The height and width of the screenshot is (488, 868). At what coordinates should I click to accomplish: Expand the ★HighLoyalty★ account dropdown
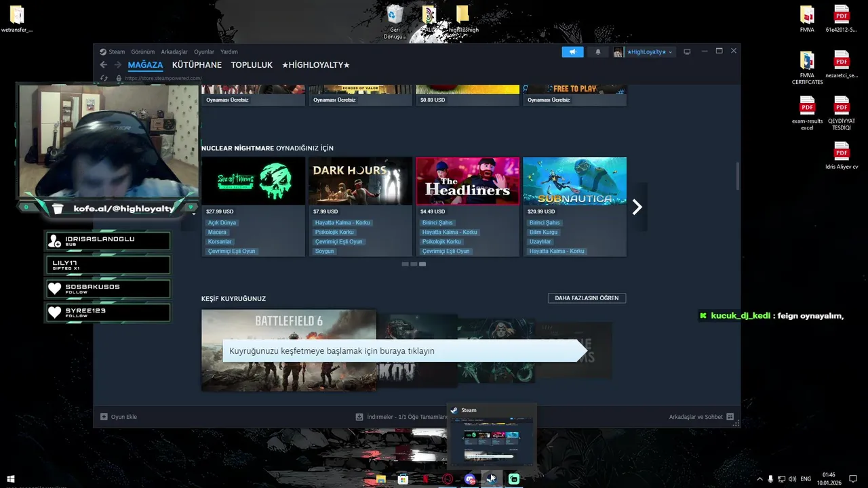click(650, 52)
